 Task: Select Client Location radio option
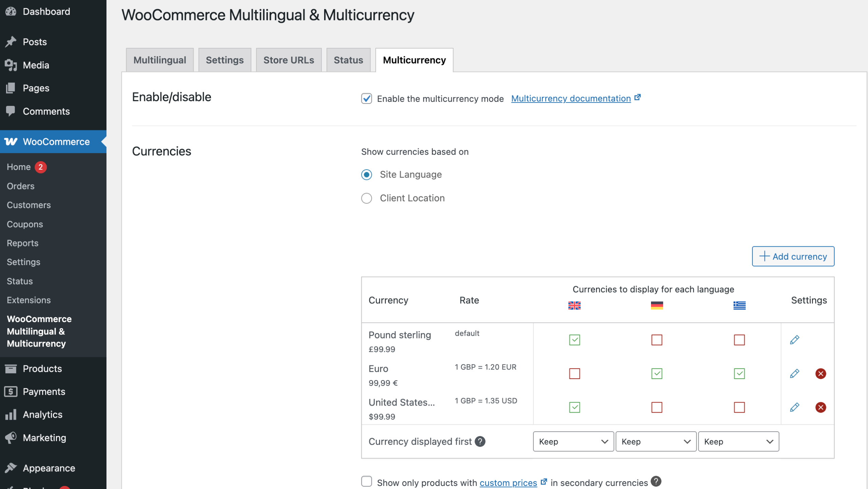[x=367, y=198]
